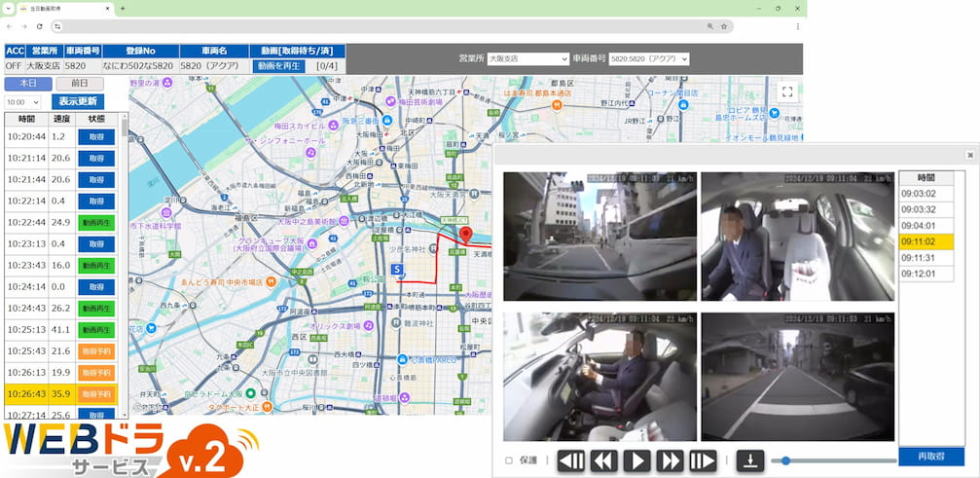Toggle fullscreen map view
Image resolution: width=980 pixels, height=478 pixels.
[x=787, y=92]
